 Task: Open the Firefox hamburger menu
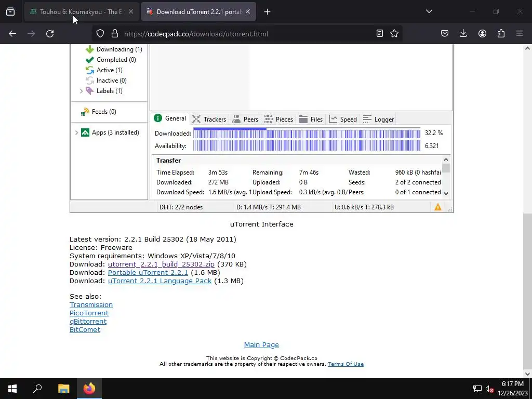click(520, 34)
